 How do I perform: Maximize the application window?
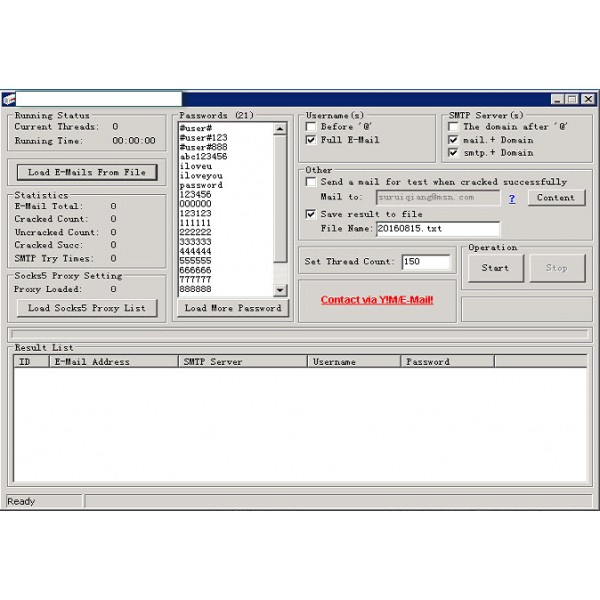tap(572, 99)
